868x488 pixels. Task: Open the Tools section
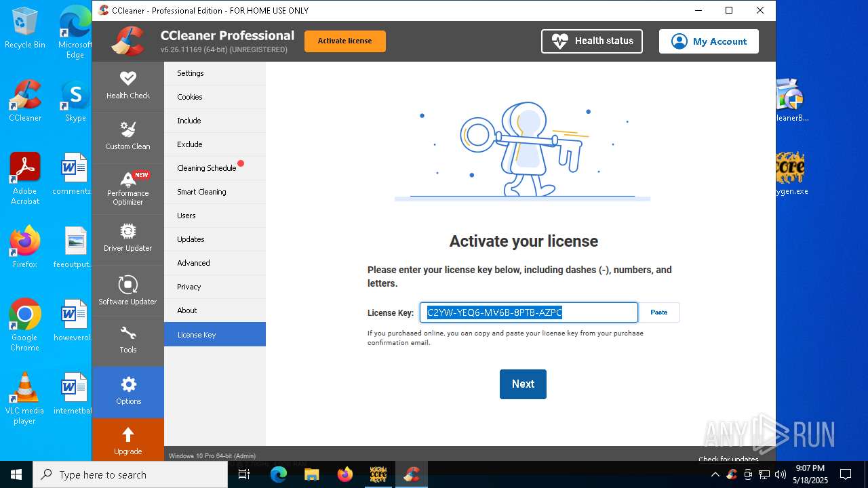tap(127, 341)
